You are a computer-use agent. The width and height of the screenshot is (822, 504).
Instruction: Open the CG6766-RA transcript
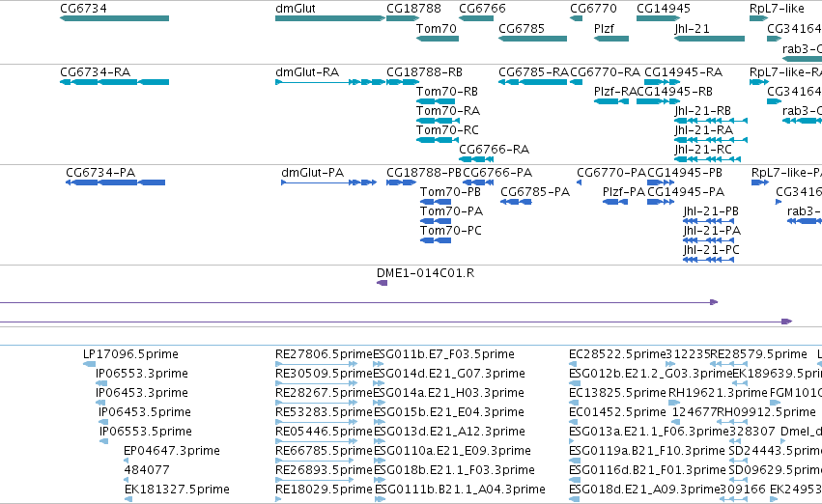(x=476, y=159)
